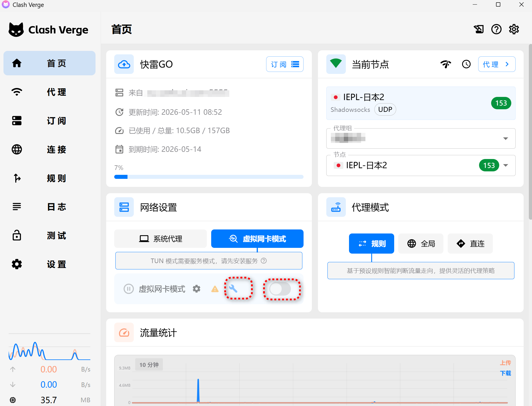Click the 来自 source link line
Screen dimensions: 532x406
[x=179, y=93]
